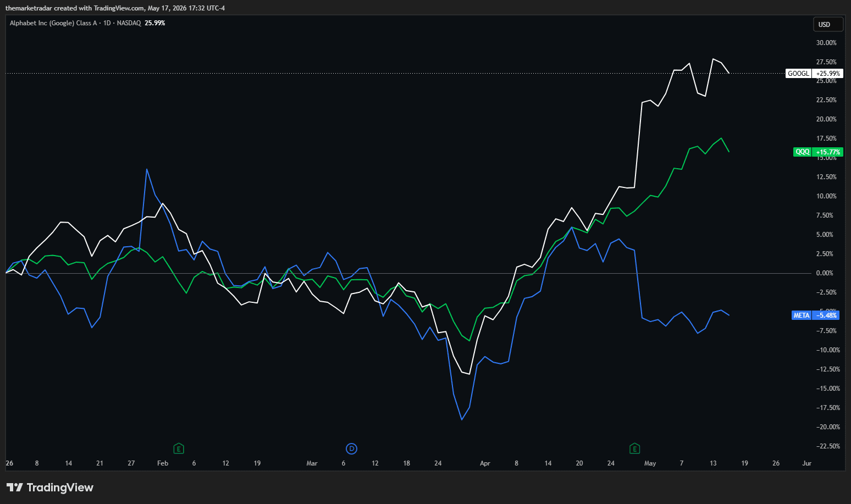The image size is (851, 504).
Task: Open the USD currency selector
Action: point(828,24)
